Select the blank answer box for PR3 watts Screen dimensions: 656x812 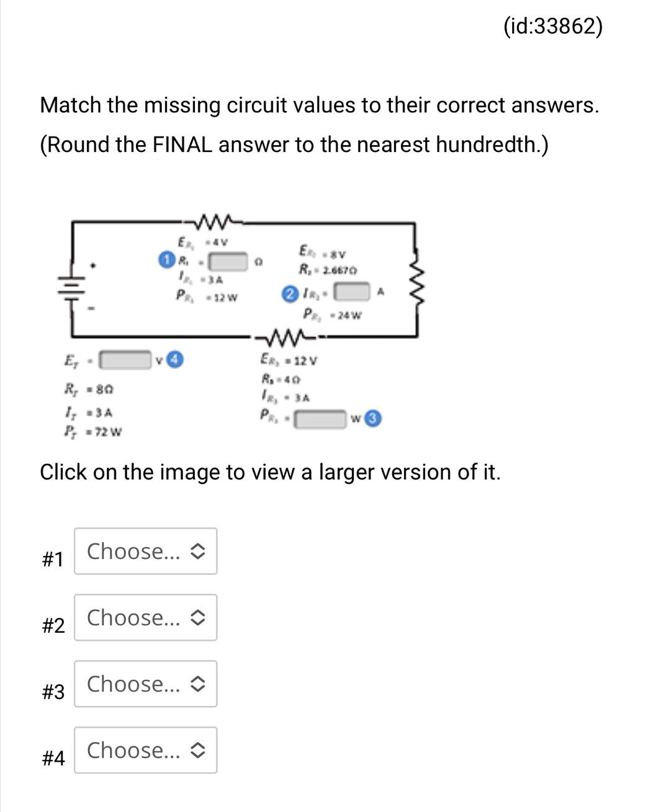[320, 419]
